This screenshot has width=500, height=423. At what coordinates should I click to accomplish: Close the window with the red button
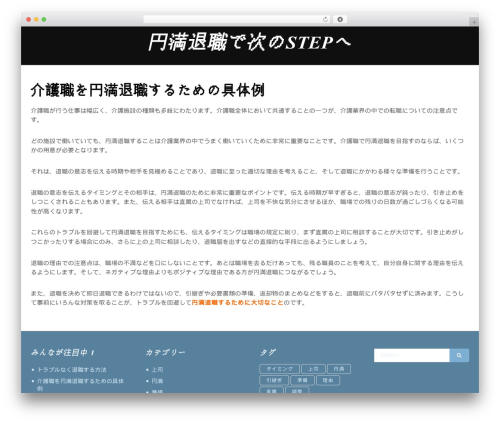pyautogui.click(x=29, y=19)
